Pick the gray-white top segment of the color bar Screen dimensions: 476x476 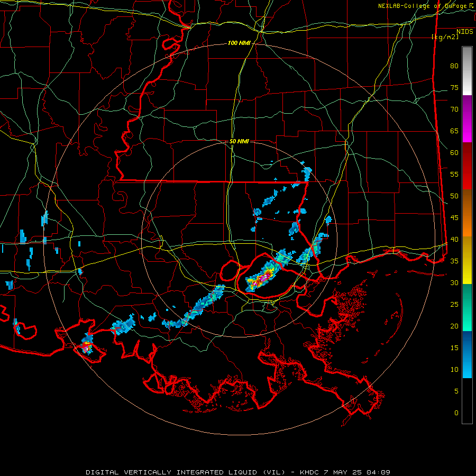point(467,71)
